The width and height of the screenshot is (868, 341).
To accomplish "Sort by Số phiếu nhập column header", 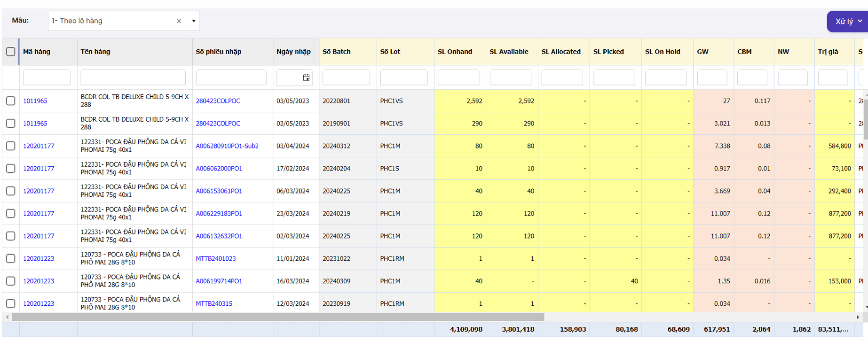I will coord(219,52).
